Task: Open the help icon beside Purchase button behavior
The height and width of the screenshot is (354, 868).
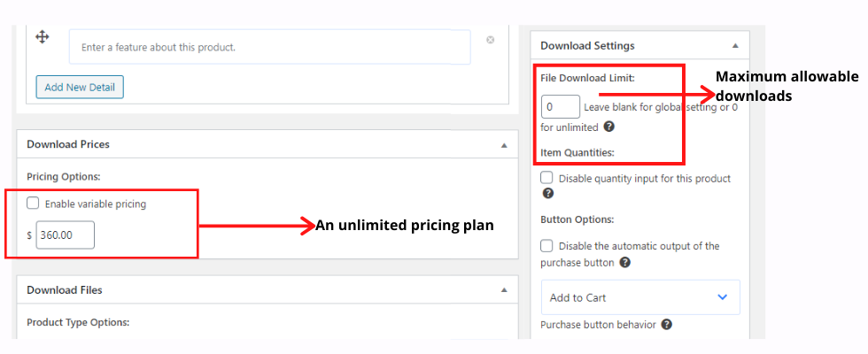Action: [x=667, y=324]
